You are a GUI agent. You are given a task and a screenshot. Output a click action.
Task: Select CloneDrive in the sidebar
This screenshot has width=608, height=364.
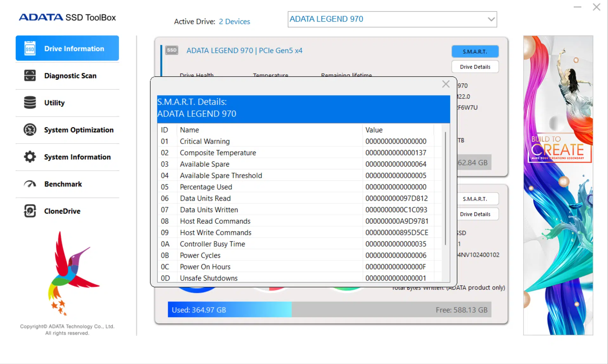point(67,211)
